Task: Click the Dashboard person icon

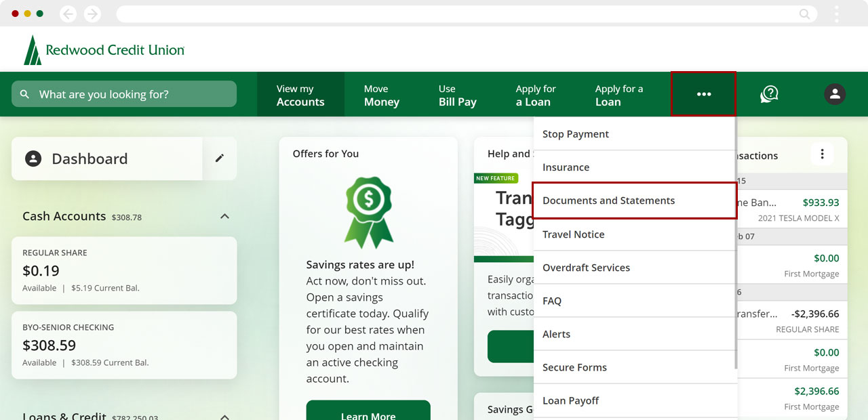Action: (33, 159)
